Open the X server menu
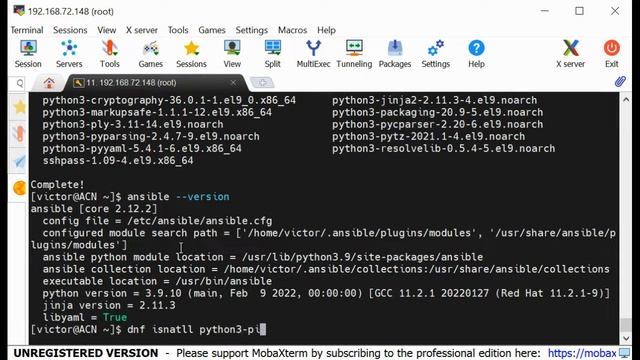The height and width of the screenshot is (360, 640). (141, 30)
